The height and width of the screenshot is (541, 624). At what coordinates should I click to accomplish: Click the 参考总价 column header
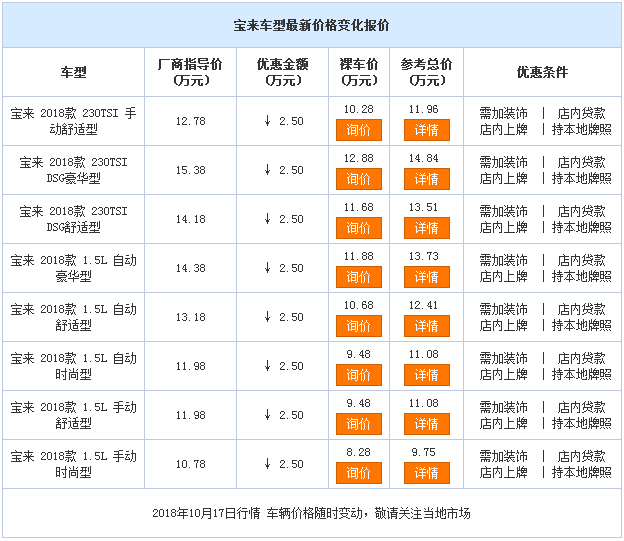tap(427, 72)
